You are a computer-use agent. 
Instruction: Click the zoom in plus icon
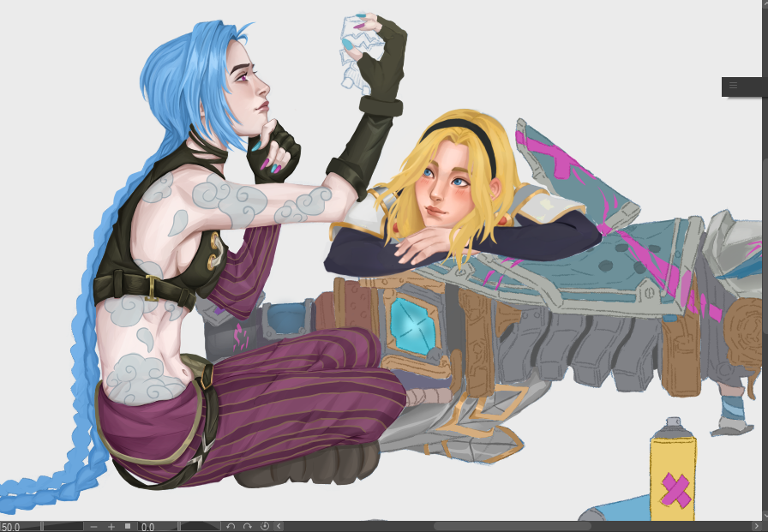pos(111,527)
